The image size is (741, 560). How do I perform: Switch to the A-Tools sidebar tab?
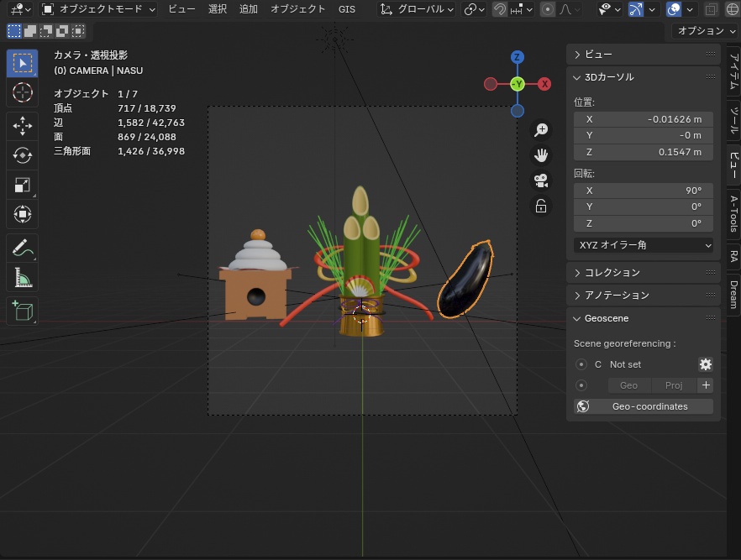(733, 213)
